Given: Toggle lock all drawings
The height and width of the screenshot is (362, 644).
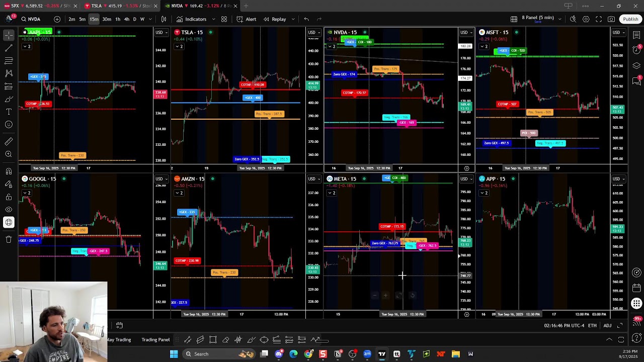Looking at the screenshot, I should click(9, 197).
